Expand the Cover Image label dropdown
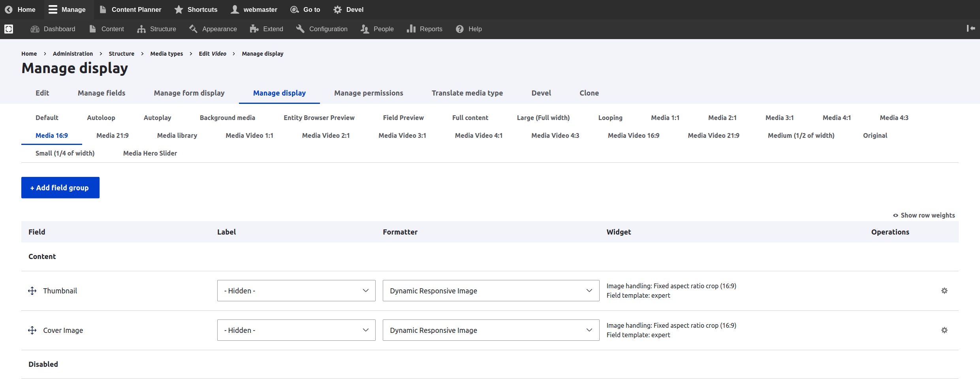This screenshot has height=385, width=980. coord(296,330)
